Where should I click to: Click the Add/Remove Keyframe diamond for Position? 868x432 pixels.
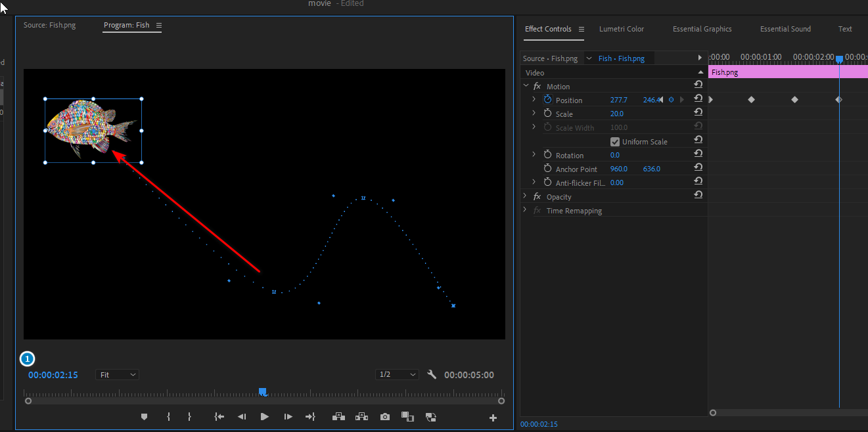click(671, 100)
